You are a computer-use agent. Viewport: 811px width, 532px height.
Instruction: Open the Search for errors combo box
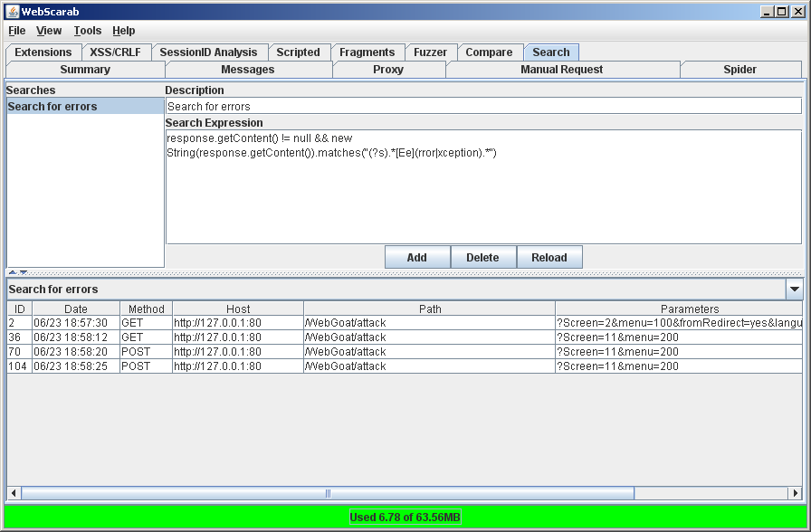794,290
